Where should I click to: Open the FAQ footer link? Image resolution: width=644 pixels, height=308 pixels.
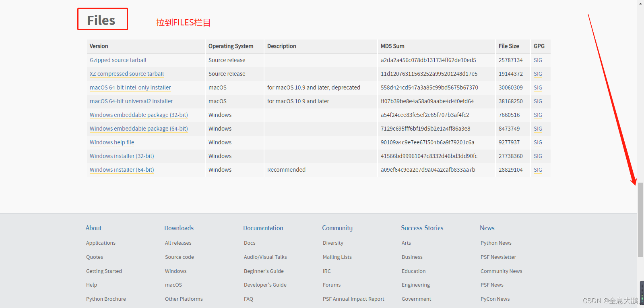coord(248,299)
